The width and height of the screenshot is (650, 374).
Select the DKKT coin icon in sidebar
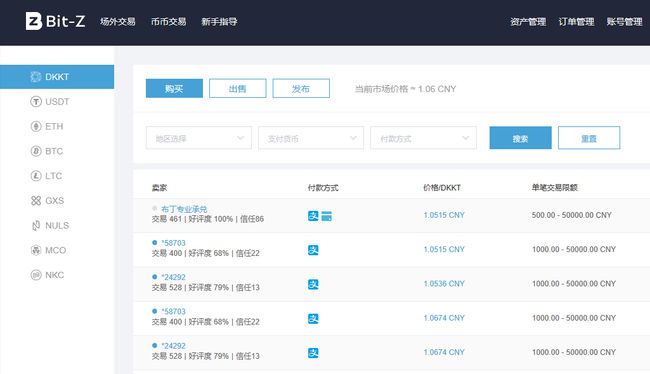(x=36, y=77)
